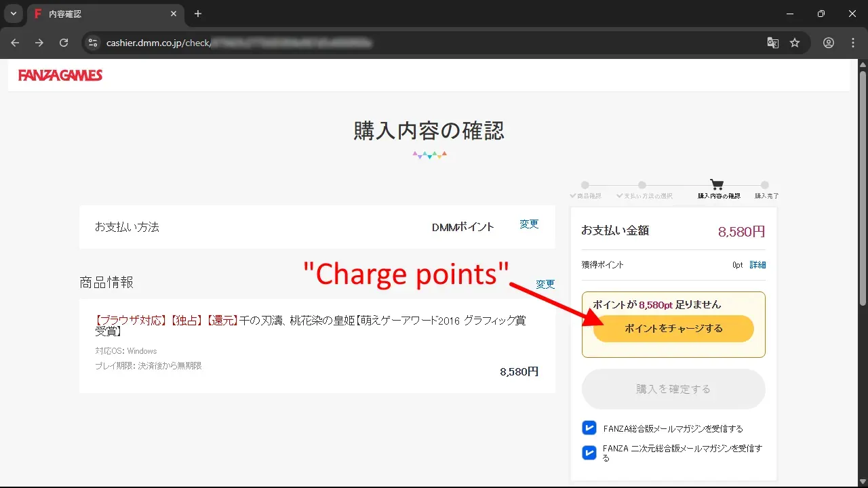Click the 商品確認 progress step
868x488 pixels.
(585, 190)
